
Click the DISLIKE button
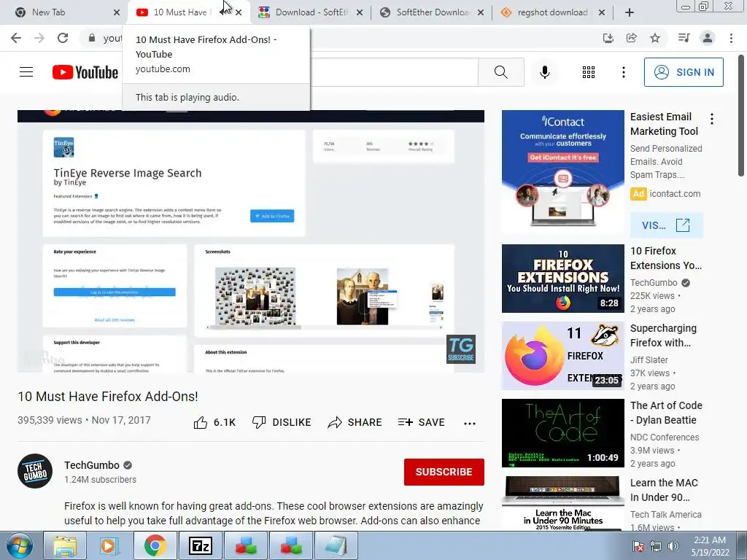point(282,422)
